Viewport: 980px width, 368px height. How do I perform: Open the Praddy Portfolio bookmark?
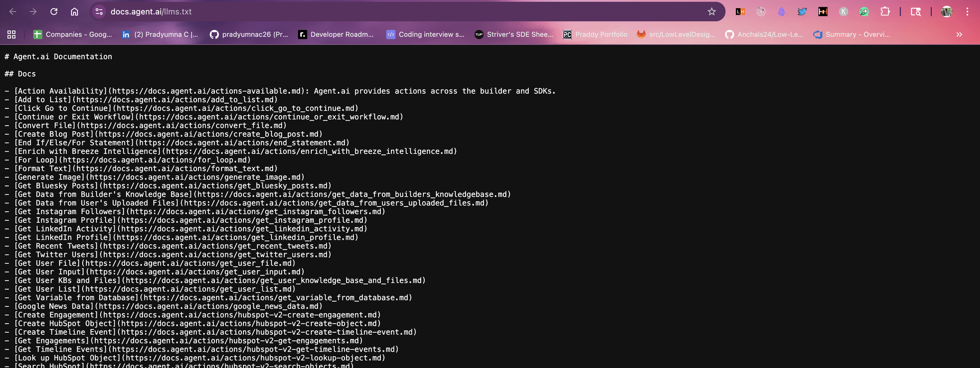(595, 34)
